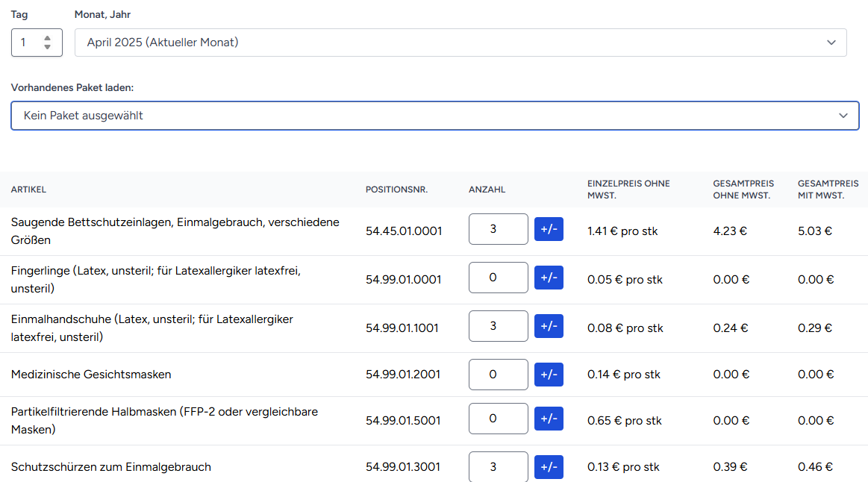
Task: Click the Medizinische Gesichtsmasken article name
Action: coord(91,375)
